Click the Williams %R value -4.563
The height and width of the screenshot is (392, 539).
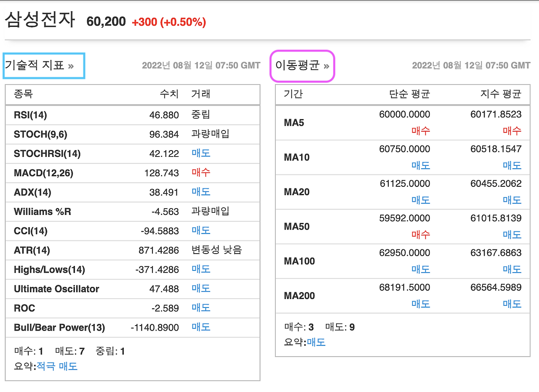coord(165,212)
